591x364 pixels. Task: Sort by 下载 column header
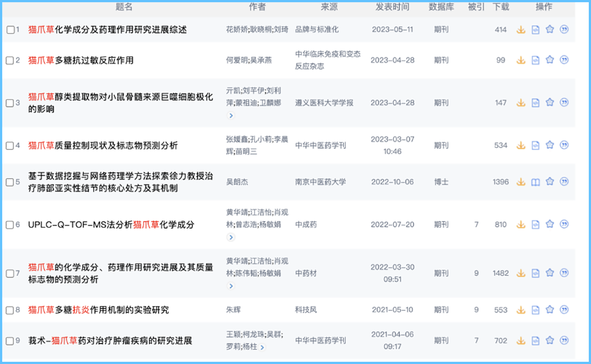pyautogui.click(x=501, y=7)
